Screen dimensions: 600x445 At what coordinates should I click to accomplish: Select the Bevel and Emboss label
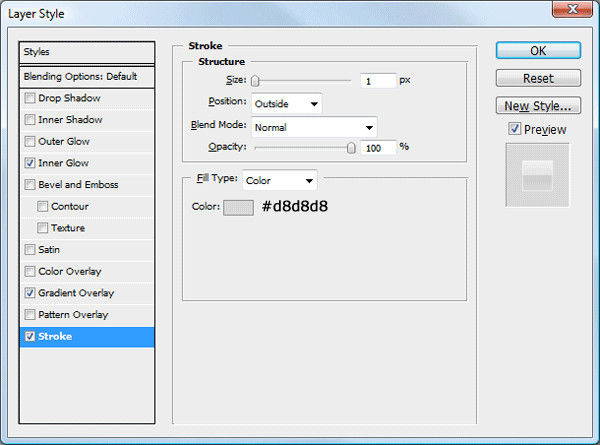point(78,185)
